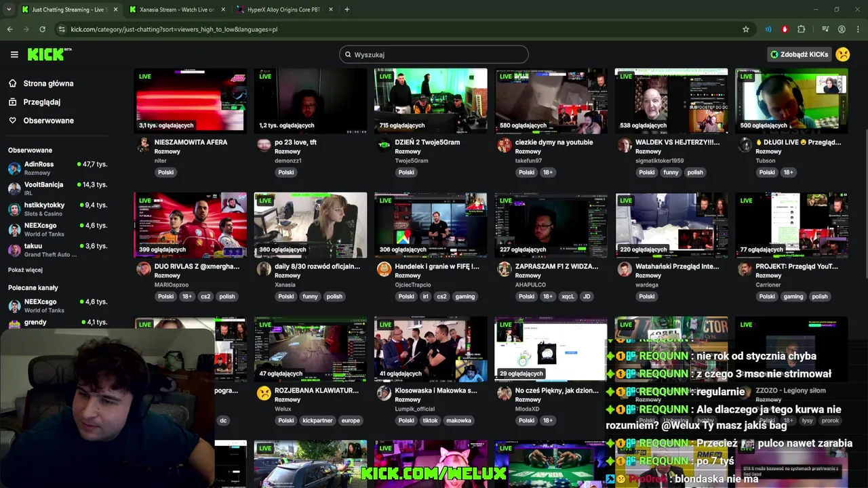
Task: Click the Obserwowane heart icon
Action: 12,121
